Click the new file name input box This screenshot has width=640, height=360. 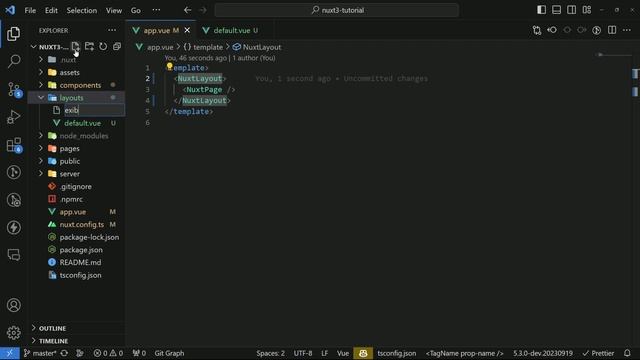tap(94, 110)
